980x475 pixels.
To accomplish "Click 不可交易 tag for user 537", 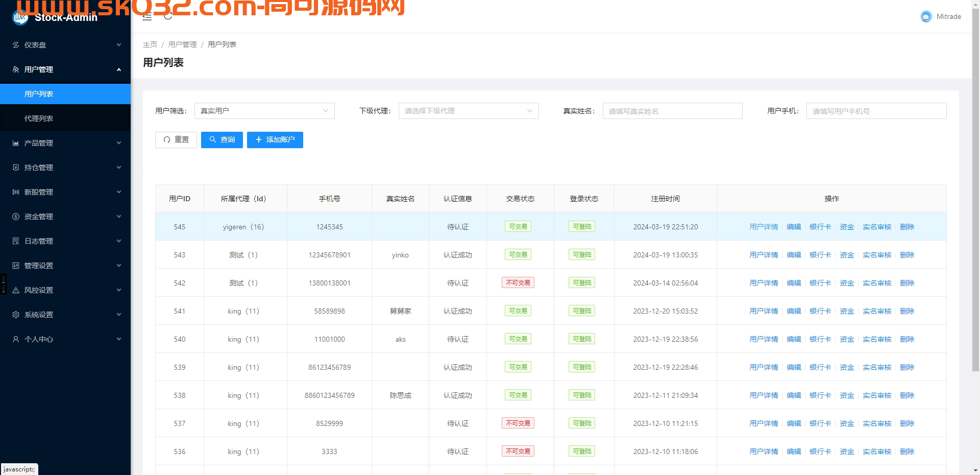I will tap(518, 423).
